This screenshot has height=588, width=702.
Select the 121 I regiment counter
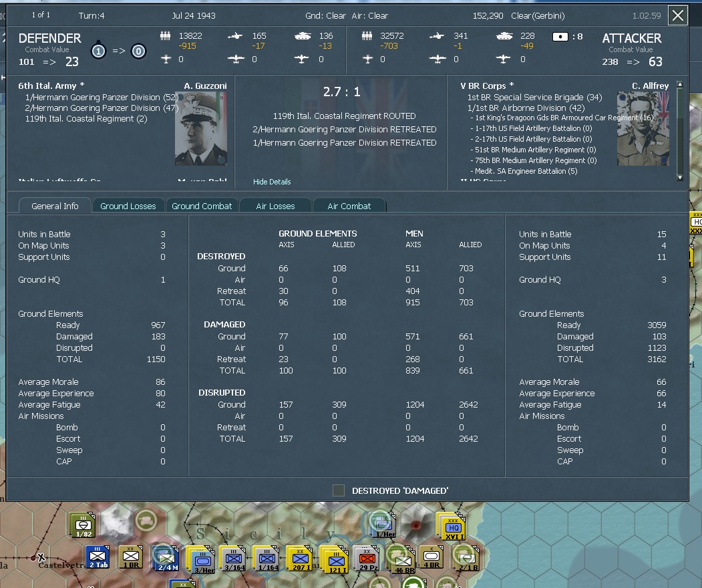tap(336, 560)
